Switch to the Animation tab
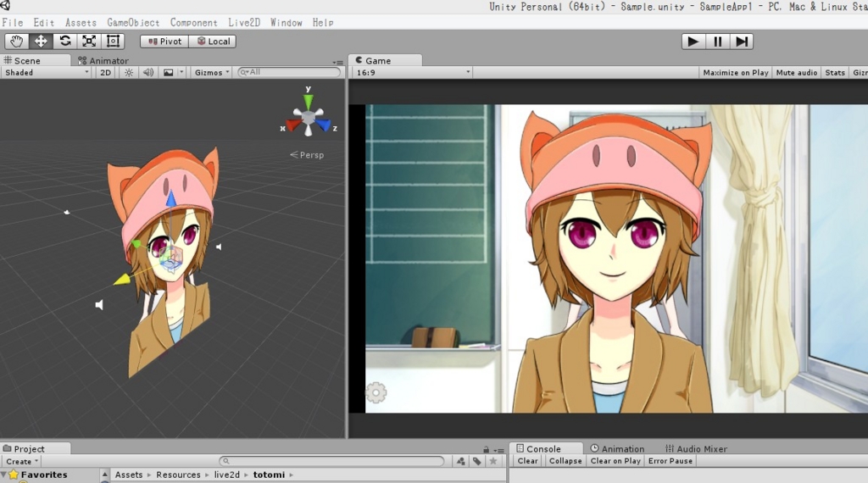 point(617,449)
